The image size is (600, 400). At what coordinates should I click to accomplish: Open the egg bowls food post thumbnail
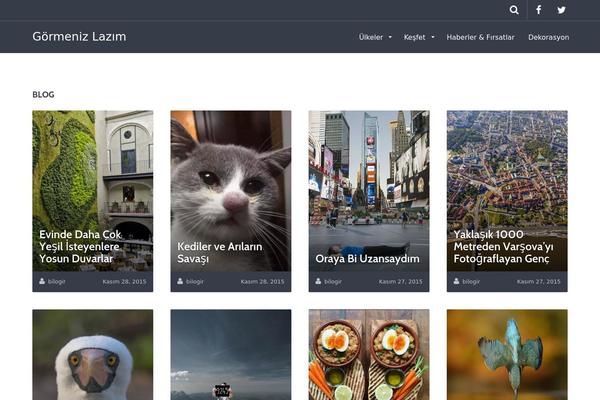coord(369,355)
